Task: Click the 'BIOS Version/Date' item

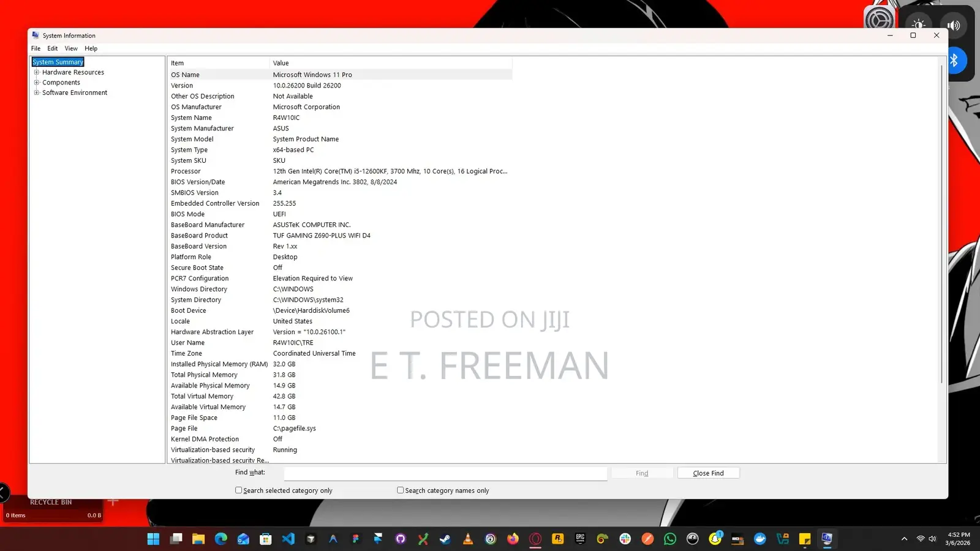Action: coord(198,182)
